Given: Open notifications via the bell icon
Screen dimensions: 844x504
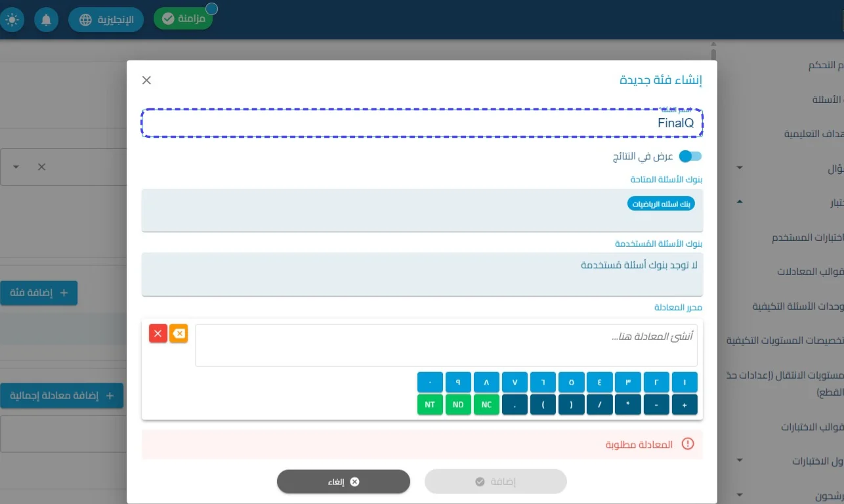Looking at the screenshot, I should (46, 20).
